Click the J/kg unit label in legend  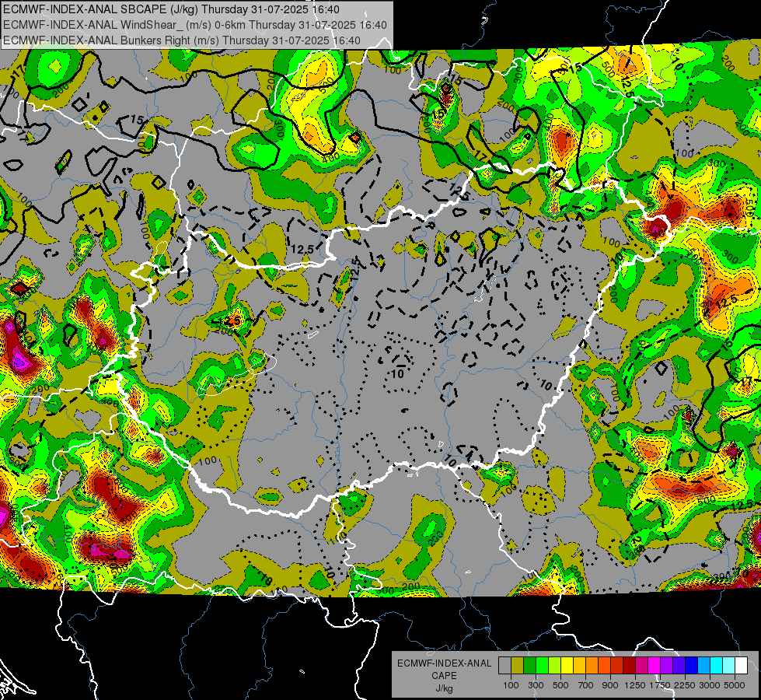pos(444,688)
